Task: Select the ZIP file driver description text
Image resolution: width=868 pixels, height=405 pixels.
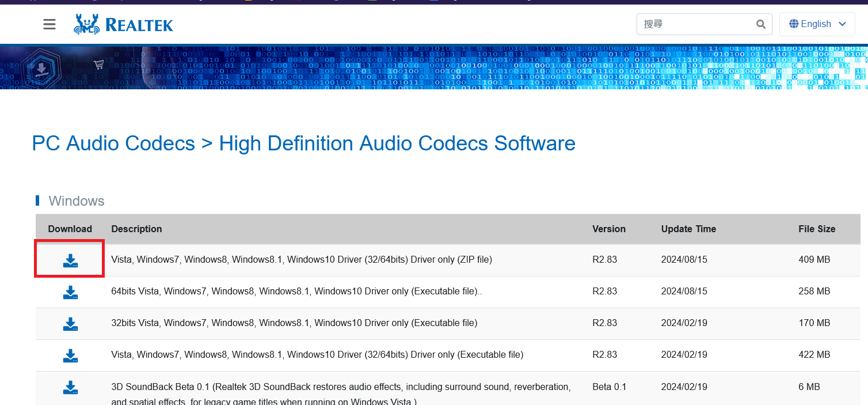Action: [x=302, y=260]
